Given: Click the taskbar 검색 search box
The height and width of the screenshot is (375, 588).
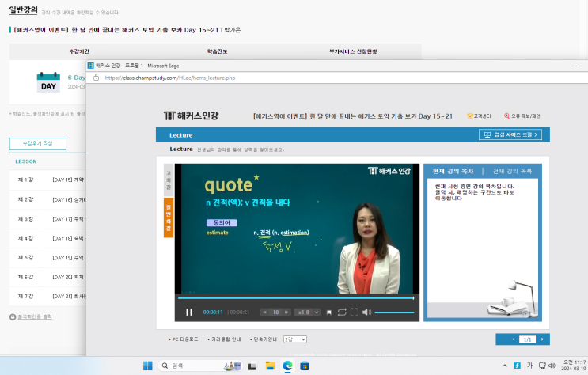Looking at the screenshot, I should [200, 366].
